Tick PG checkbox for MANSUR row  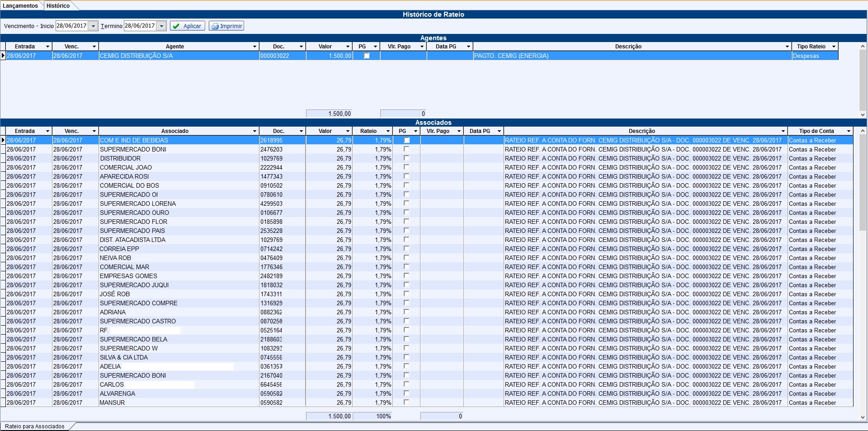click(406, 403)
